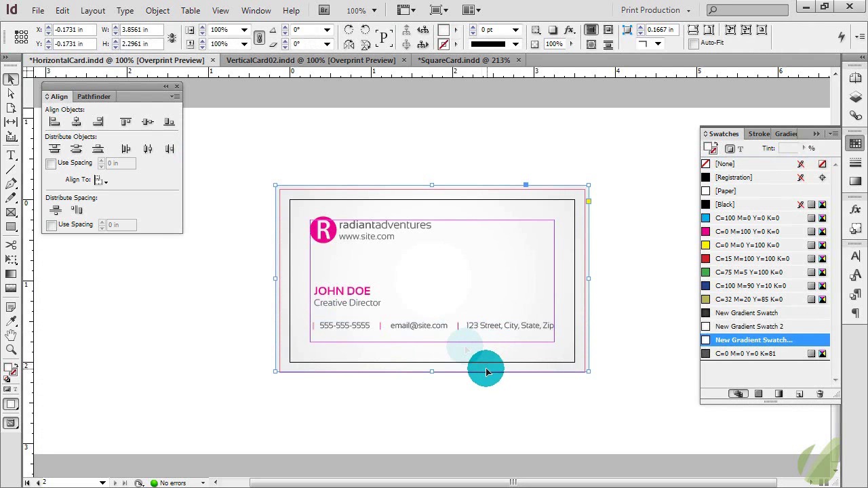Select the Selection tool in the toolbox
Viewport: 868px width, 488px height.
(x=11, y=79)
